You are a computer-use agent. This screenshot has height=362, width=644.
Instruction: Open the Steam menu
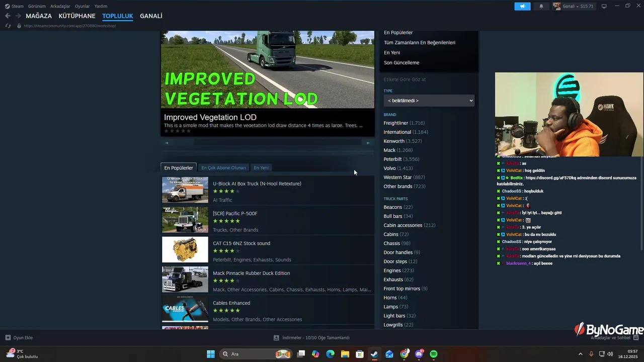tap(15, 6)
